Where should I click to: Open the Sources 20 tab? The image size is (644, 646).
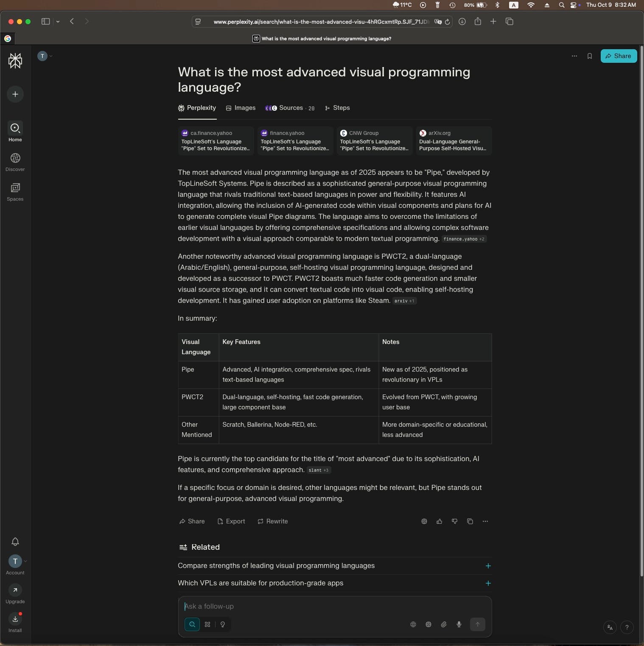click(290, 108)
